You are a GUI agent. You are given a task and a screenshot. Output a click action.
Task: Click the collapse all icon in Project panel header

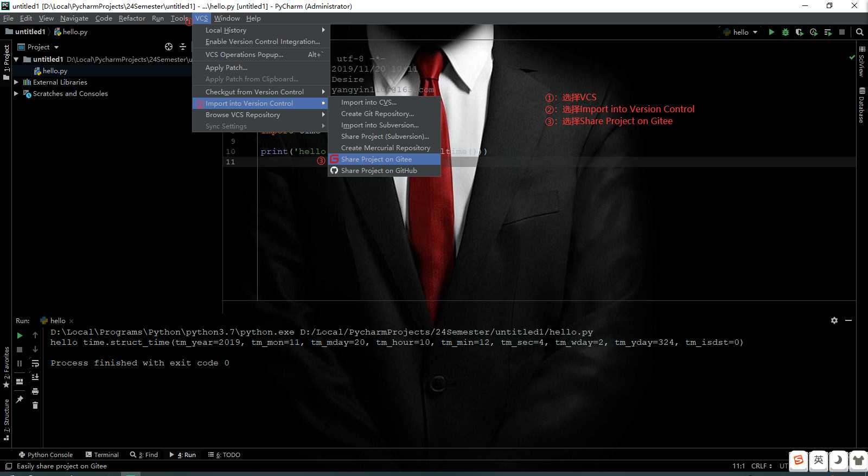(x=183, y=47)
